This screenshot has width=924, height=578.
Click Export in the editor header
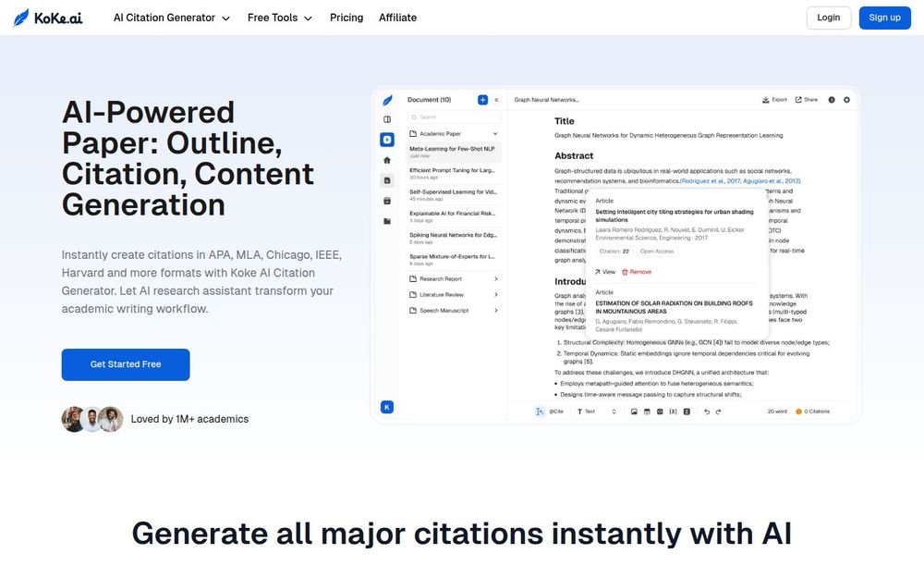tap(774, 100)
